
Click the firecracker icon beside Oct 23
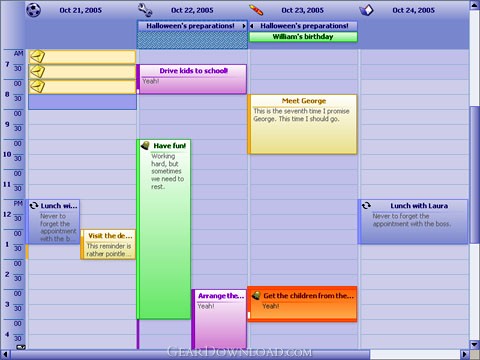[256, 10]
